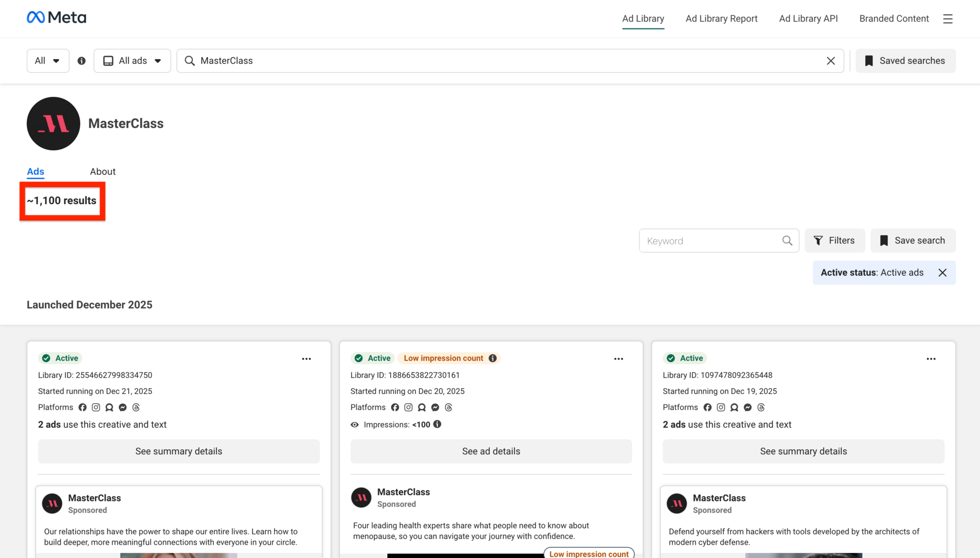Click the Meta logo

56,18
